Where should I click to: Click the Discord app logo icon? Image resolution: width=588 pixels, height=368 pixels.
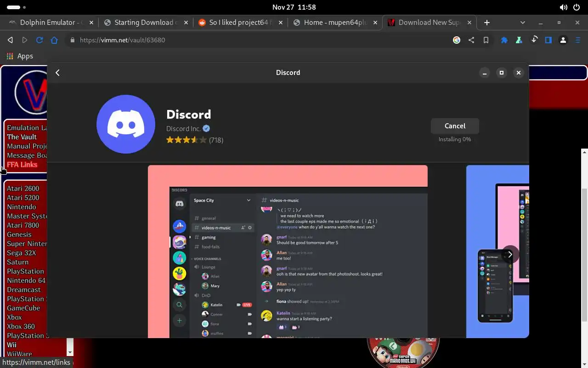click(x=126, y=124)
